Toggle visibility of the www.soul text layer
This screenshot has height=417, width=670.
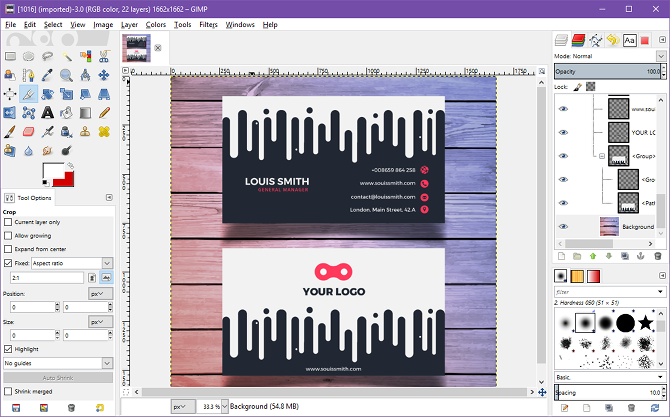[x=563, y=109]
